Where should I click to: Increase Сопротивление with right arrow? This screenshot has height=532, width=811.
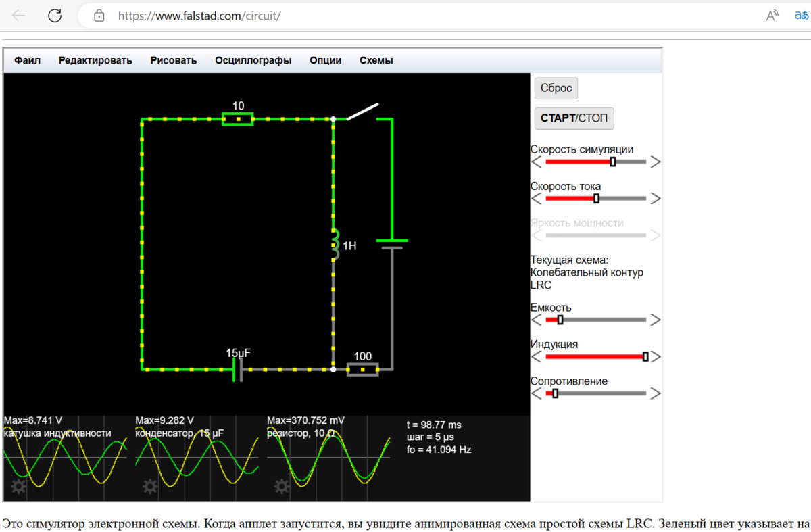655,393
